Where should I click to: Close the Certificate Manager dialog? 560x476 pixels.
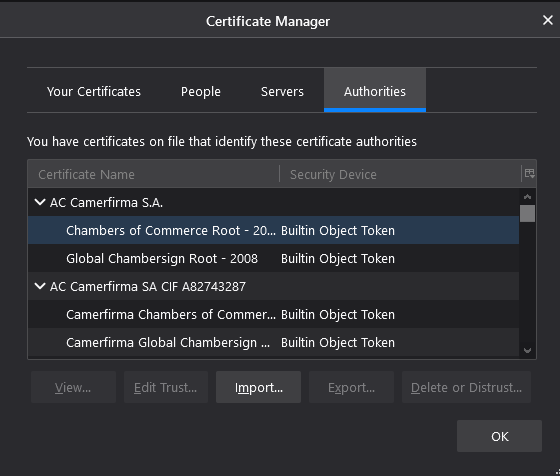(548, 20)
